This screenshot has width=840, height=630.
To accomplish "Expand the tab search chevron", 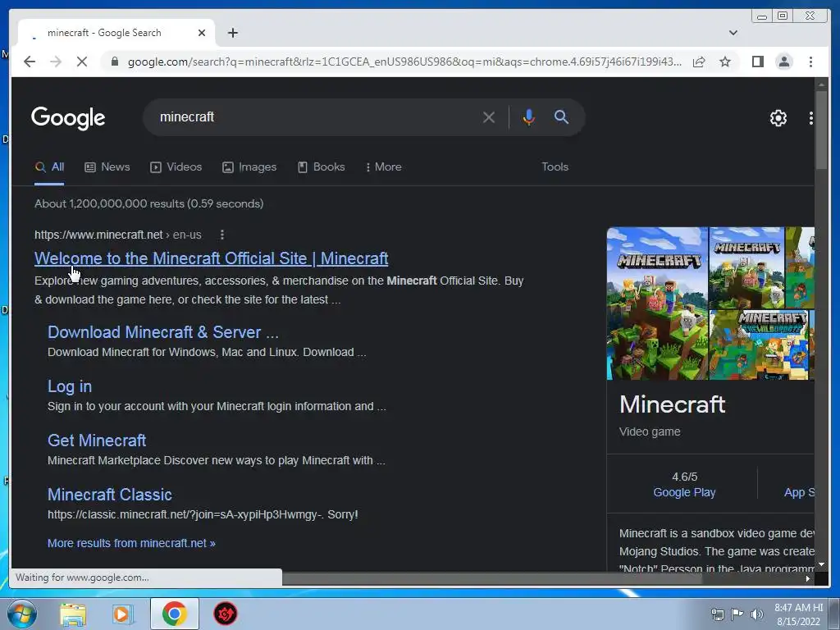I will 733,33.
